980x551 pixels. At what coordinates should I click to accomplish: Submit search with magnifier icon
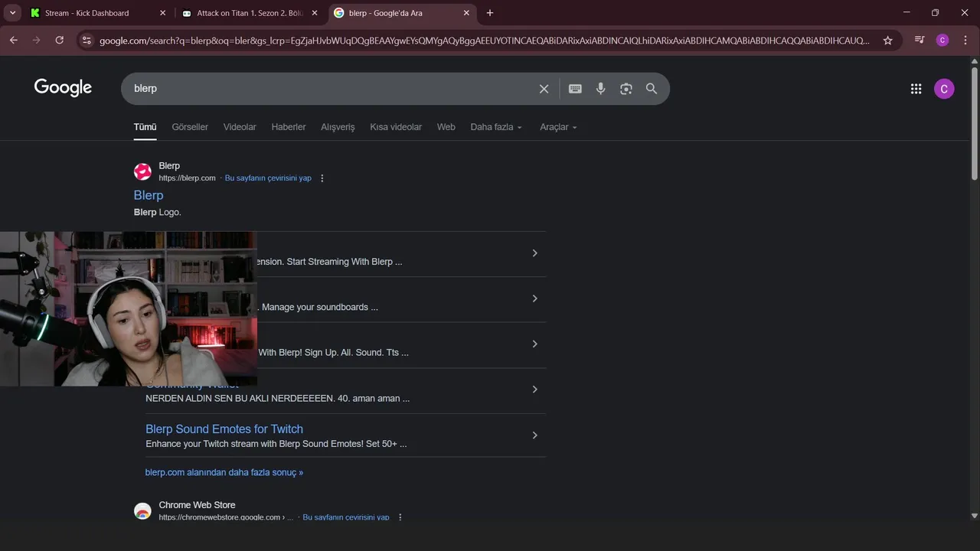652,89
